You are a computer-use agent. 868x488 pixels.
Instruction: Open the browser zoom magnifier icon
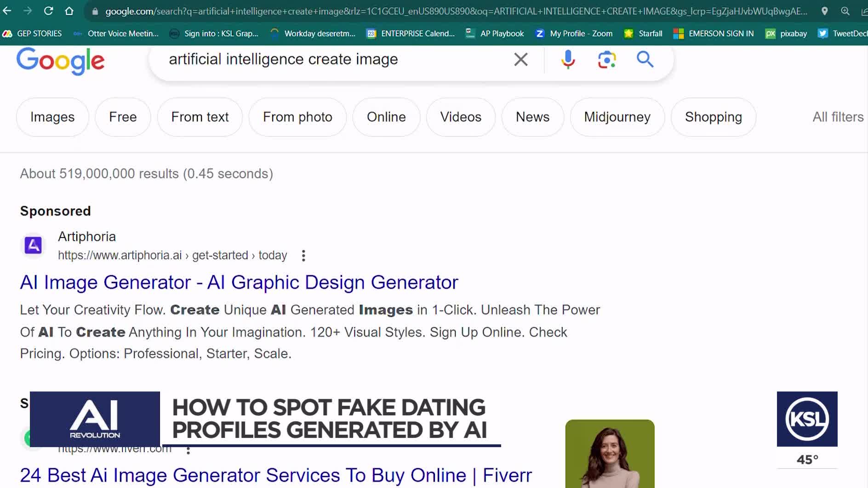pyautogui.click(x=845, y=11)
